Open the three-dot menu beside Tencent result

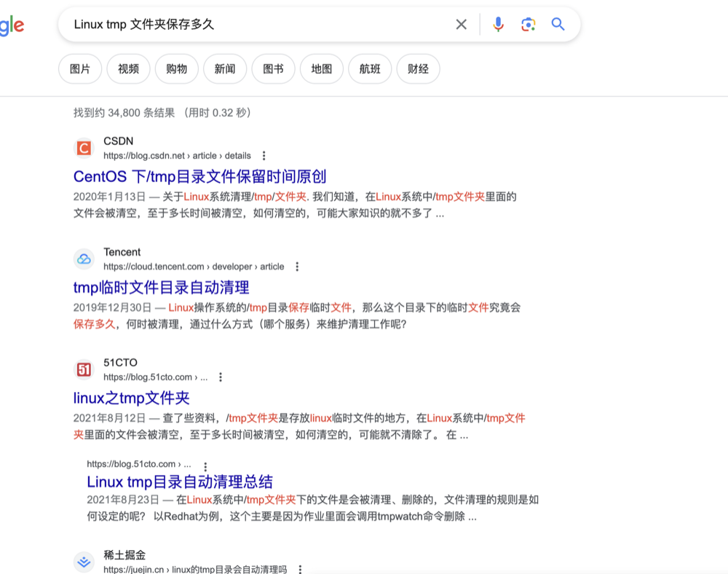point(297,267)
